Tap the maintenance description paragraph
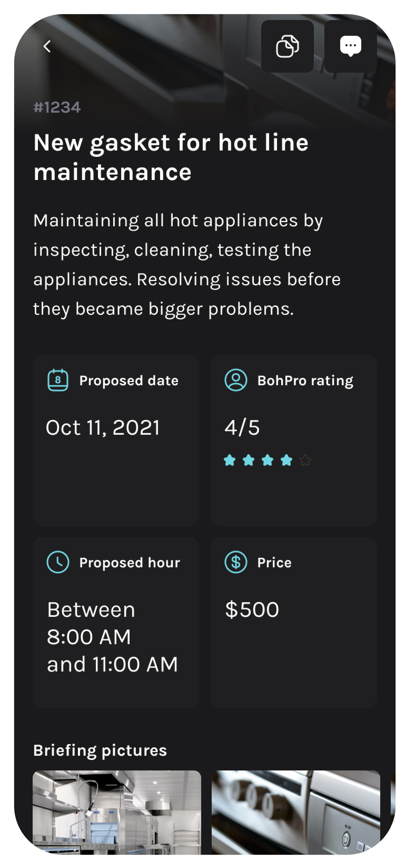 click(x=187, y=265)
